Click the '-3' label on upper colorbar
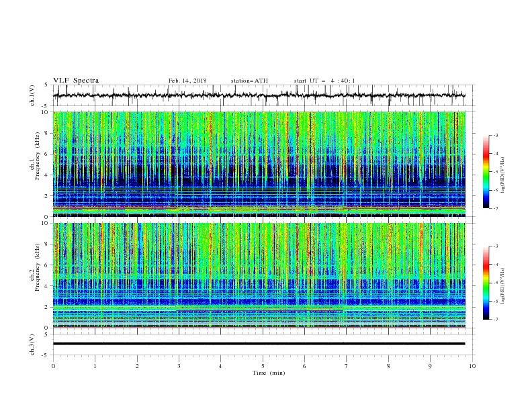This screenshot has width=532, height=411. tap(495, 135)
